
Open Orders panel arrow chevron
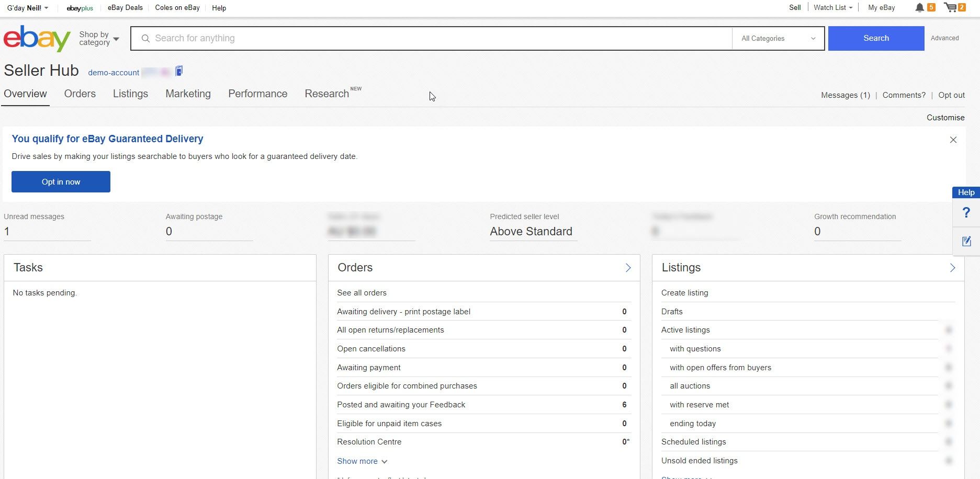tap(628, 268)
